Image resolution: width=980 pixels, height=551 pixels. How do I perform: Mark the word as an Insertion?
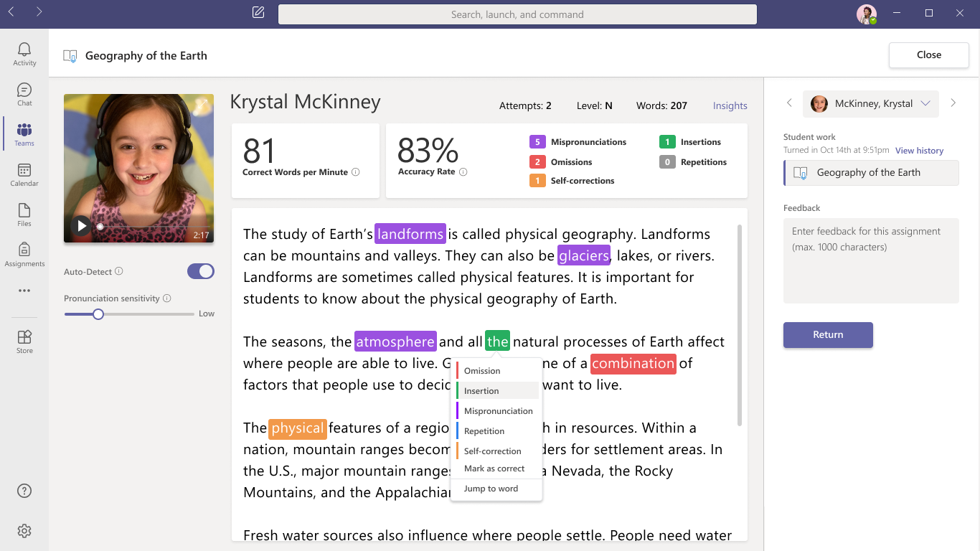click(x=480, y=390)
